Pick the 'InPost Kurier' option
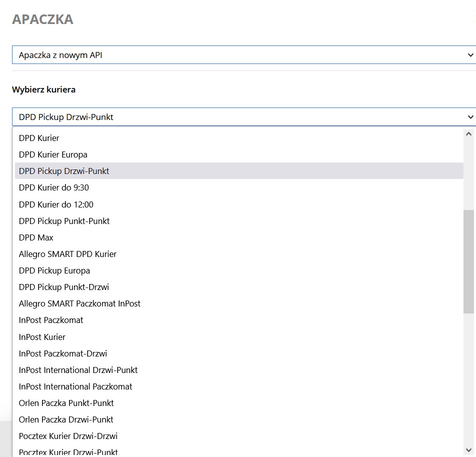The width and height of the screenshot is (476, 457). [239, 337]
